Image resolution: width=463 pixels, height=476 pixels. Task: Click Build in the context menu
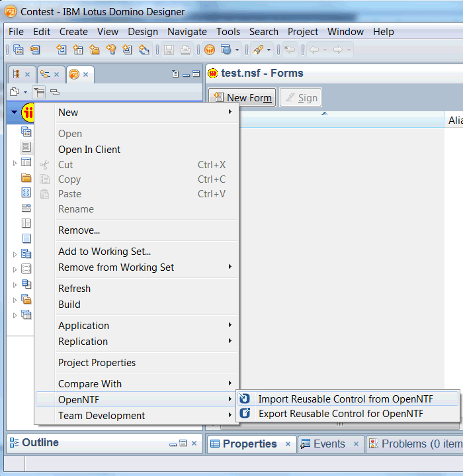pos(136,304)
